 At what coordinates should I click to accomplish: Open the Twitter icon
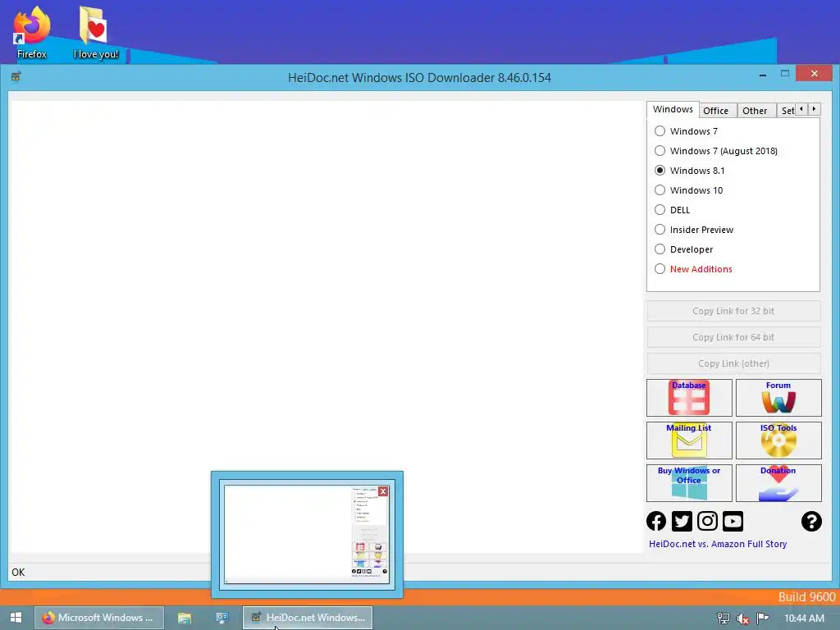coord(682,521)
